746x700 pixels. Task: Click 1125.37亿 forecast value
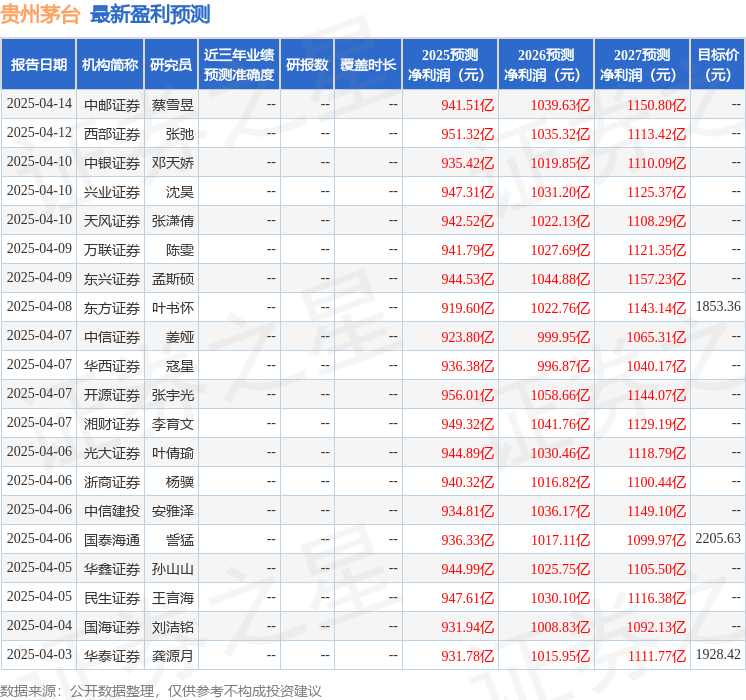point(657,192)
